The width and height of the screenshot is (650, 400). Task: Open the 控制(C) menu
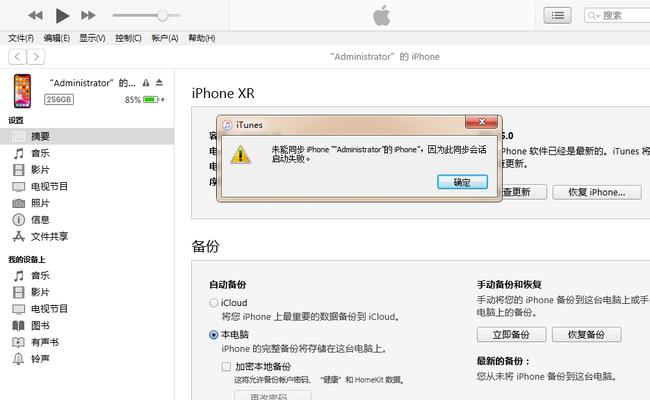point(128,38)
